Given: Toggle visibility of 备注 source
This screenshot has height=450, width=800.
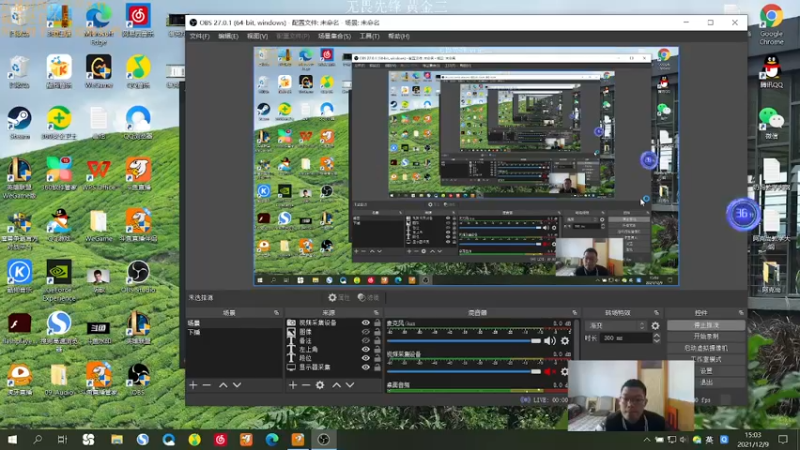Looking at the screenshot, I should [x=366, y=340].
